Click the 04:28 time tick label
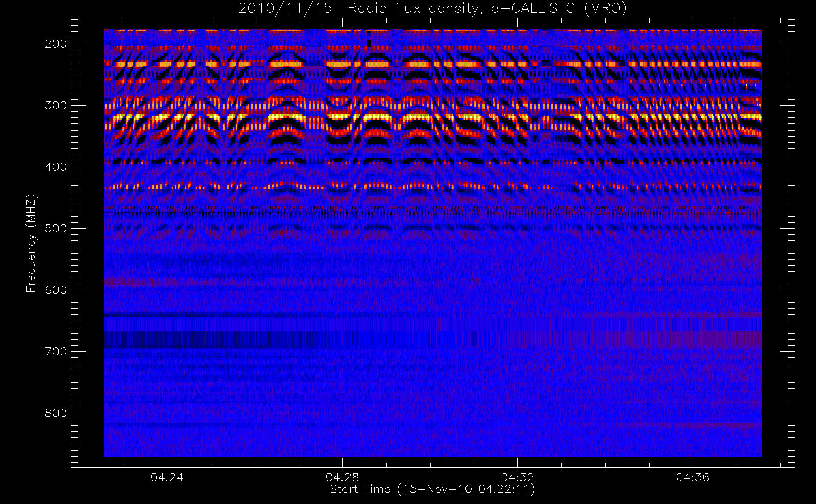Viewport: 816px width, 504px height. [x=342, y=477]
